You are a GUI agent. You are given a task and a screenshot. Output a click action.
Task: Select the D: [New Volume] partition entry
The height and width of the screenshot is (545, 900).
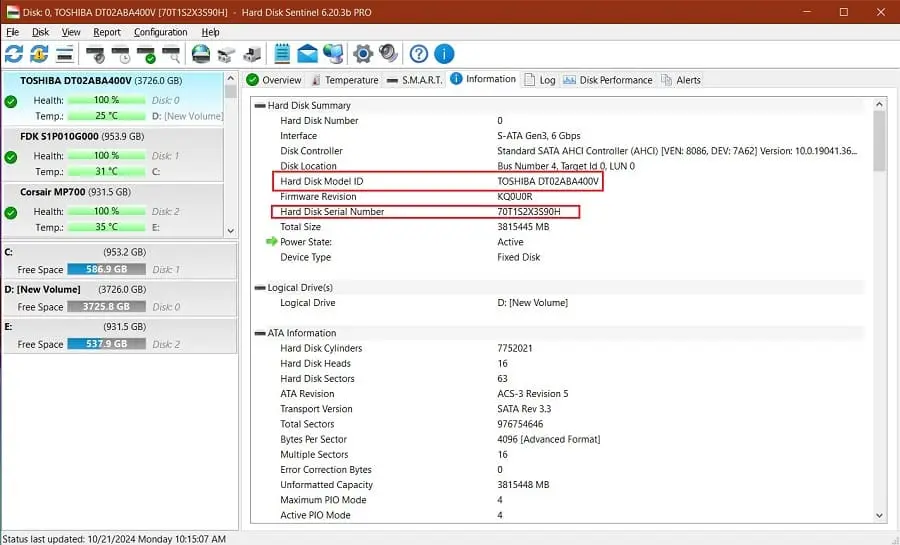point(119,298)
